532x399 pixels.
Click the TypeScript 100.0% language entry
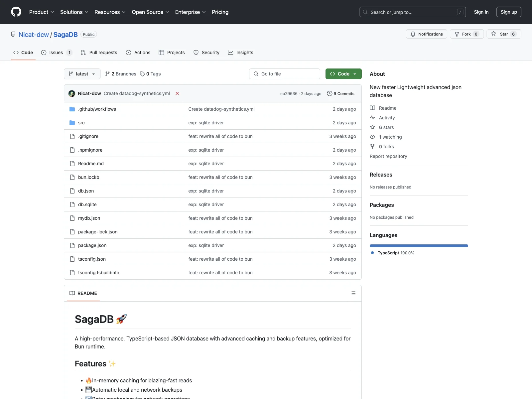click(x=393, y=253)
